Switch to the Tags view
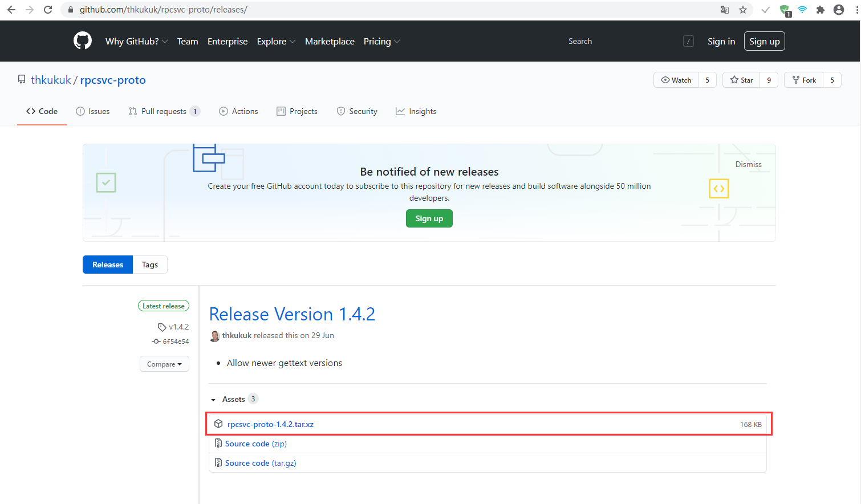Image resolution: width=861 pixels, height=504 pixels. tap(150, 265)
